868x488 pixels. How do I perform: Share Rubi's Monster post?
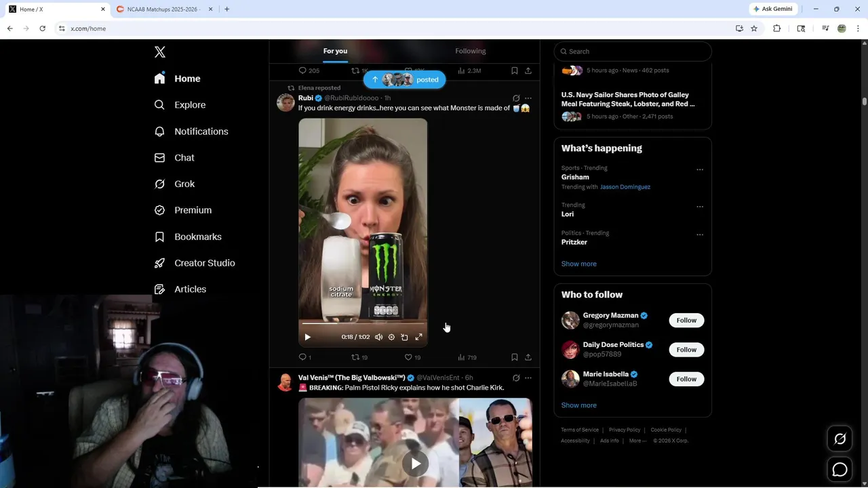(528, 357)
